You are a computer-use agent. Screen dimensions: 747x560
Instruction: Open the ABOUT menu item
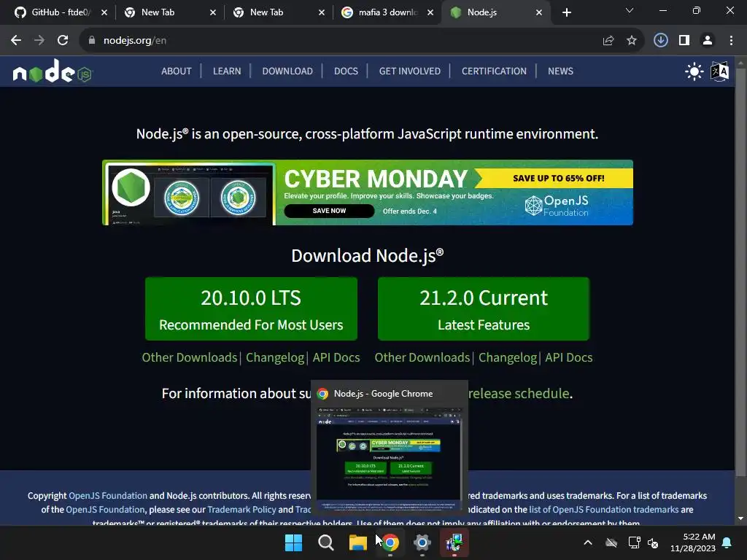tap(177, 71)
